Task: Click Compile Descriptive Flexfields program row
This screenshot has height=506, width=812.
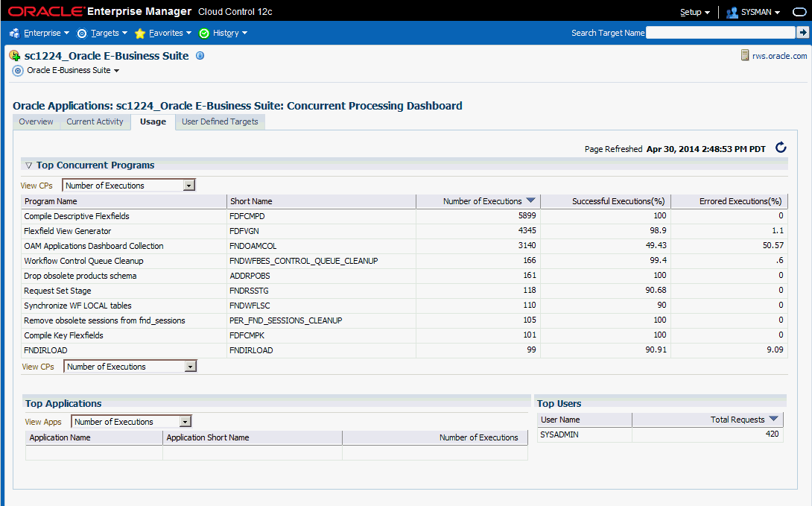Action: tap(405, 216)
